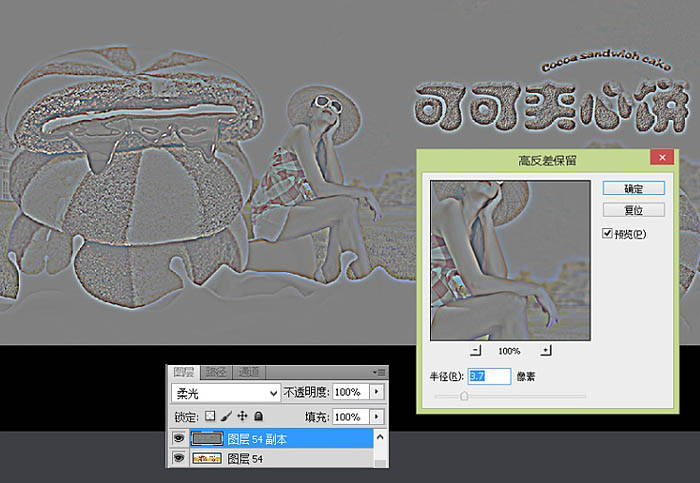Select layer named 图层 54 副本
The height and width of the screenshot is (483, 700).
(257, 439)
